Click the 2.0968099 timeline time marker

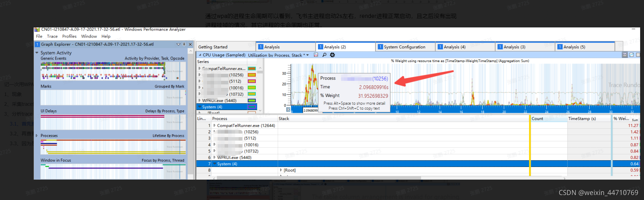click(x=310, y=110)
